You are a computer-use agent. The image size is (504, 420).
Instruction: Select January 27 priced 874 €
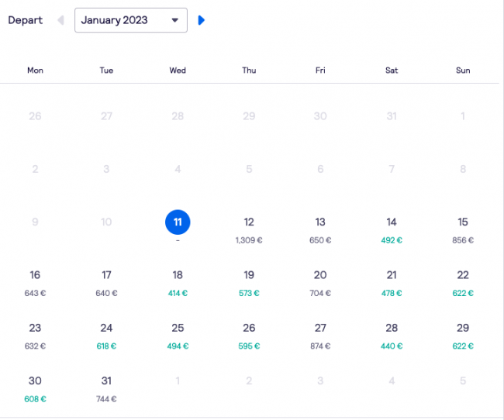(x=320, y=336)
